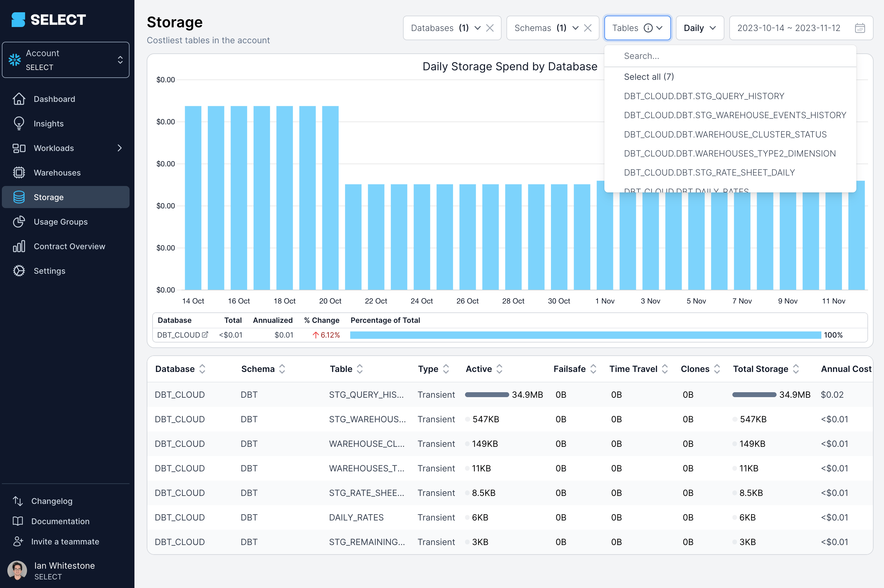Click the Settings gear icon in sidebar
The image size is (884, 588).
pos(19,271)
